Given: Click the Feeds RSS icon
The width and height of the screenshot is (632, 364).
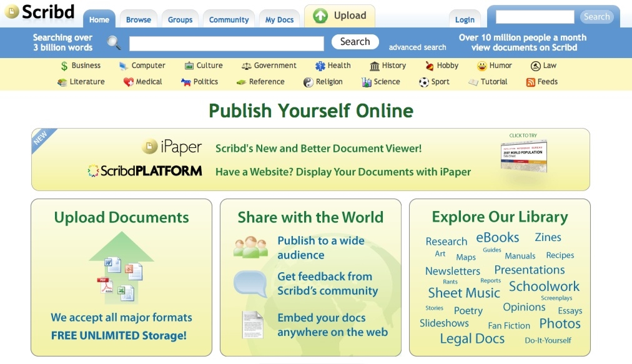Looking at the screenshot, I should [530, 82].
